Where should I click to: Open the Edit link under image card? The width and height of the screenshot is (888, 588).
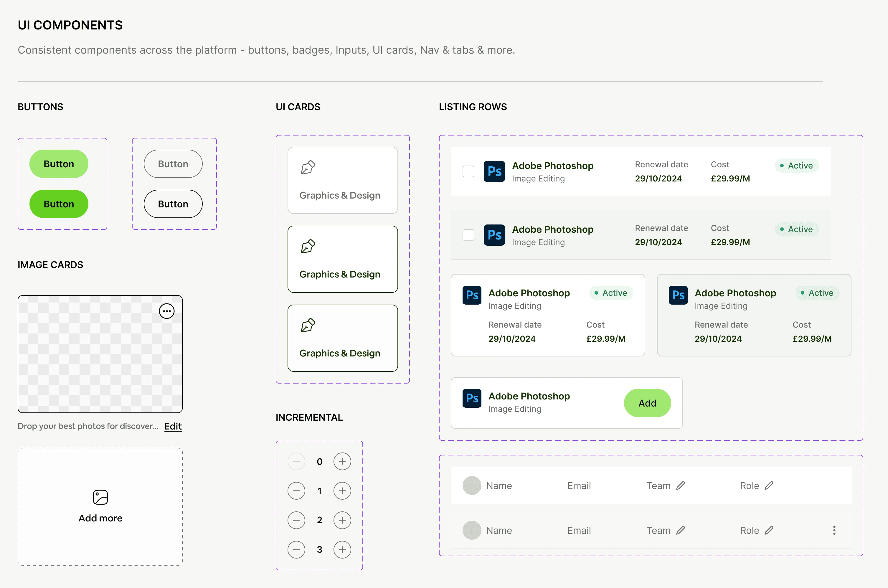click(173, 426)
